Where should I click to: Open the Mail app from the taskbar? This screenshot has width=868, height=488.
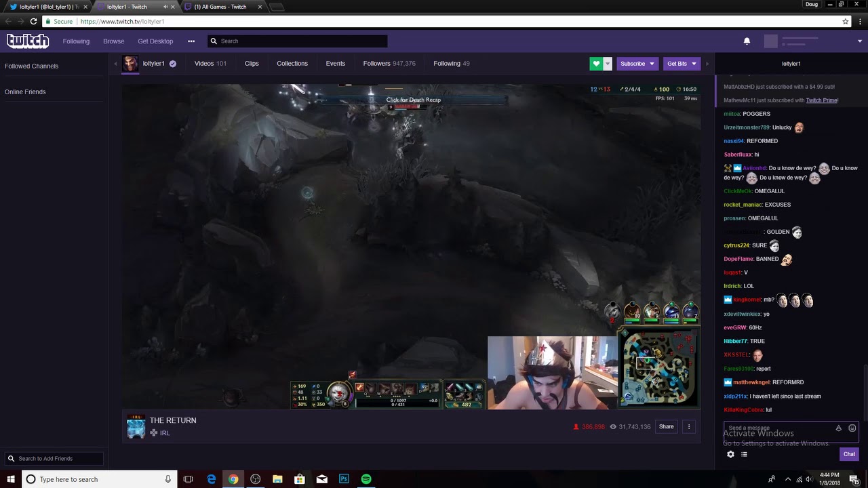[321, 479]
